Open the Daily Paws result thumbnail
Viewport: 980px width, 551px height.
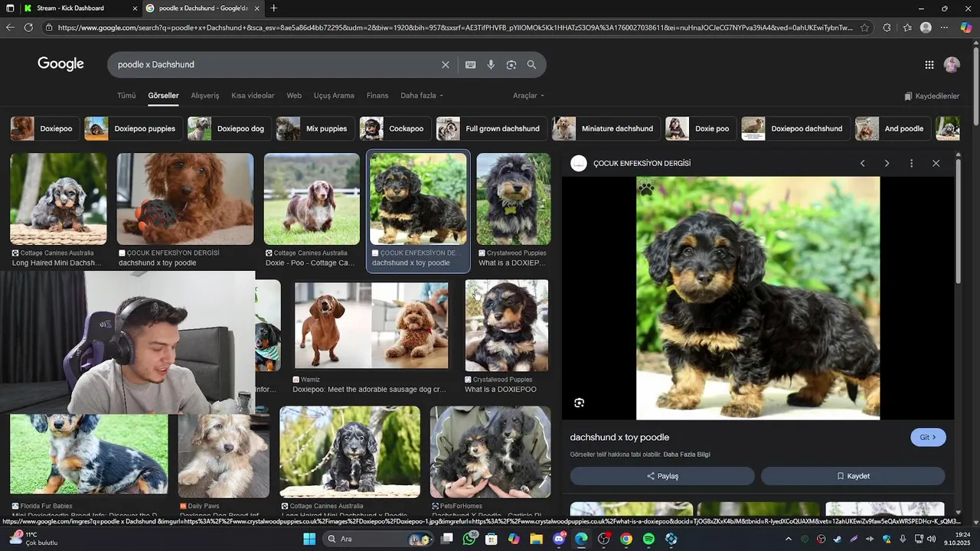pyautogui.click(x=224, y=455)
